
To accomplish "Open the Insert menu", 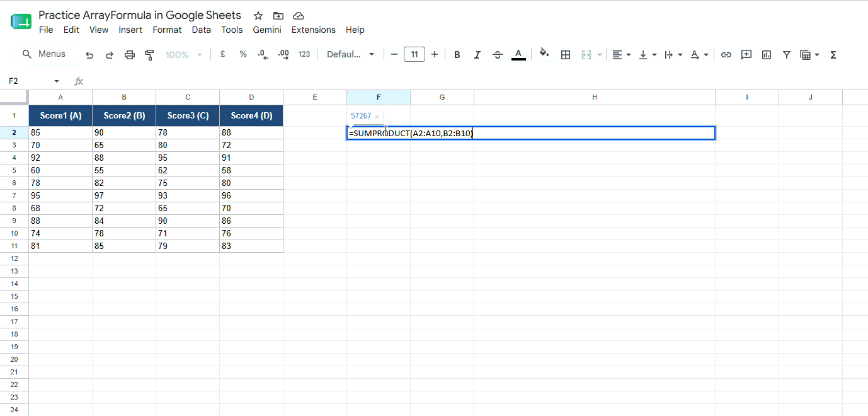I will [x=130, y=30].
